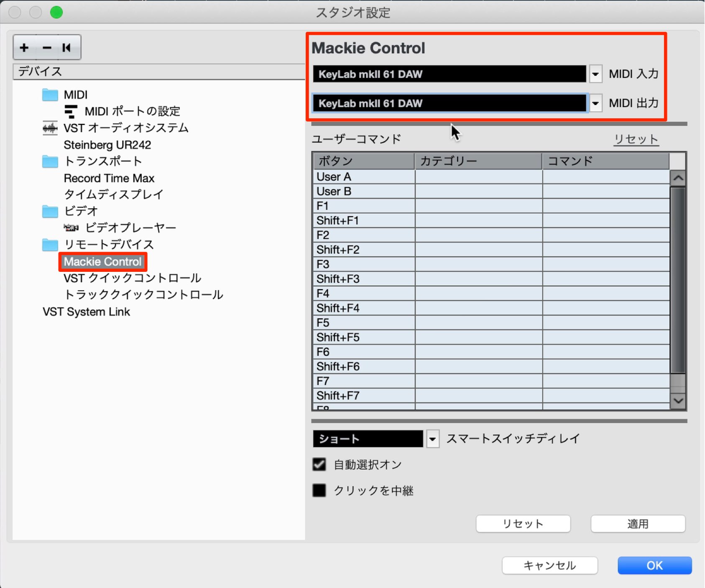Toggle the 自動選択オン checkbox
This screenshot has width=705, height=588.
click(x=319, y=464)
